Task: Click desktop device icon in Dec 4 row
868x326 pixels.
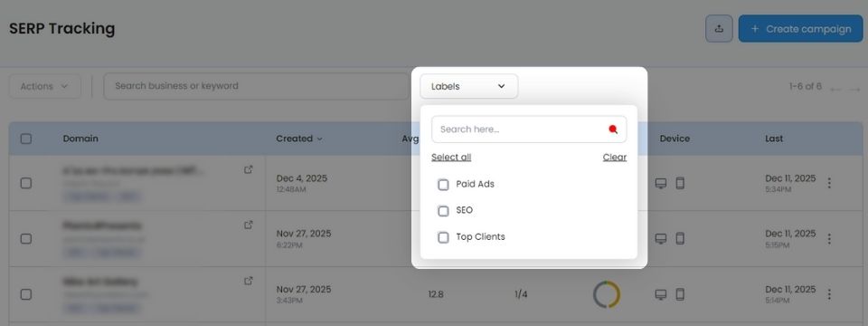Action: [660, 184]
